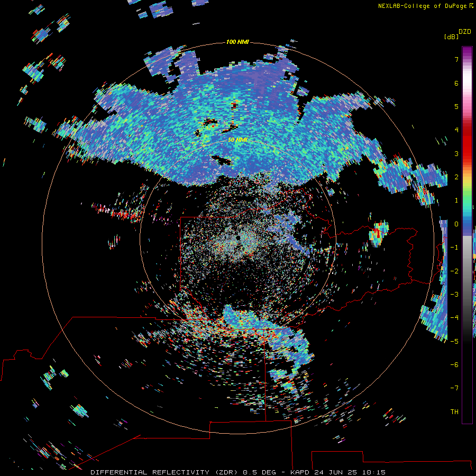Click the ZDR color scale bar
Image resolution: width=476 pixels, height=476 pixels.
coord(467,235)
